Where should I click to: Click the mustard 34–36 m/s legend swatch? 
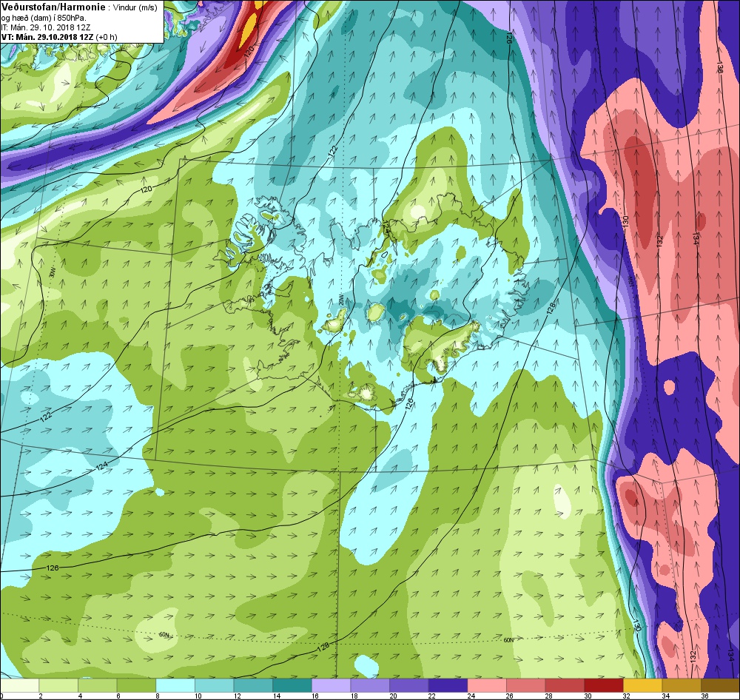coord(682,685)
